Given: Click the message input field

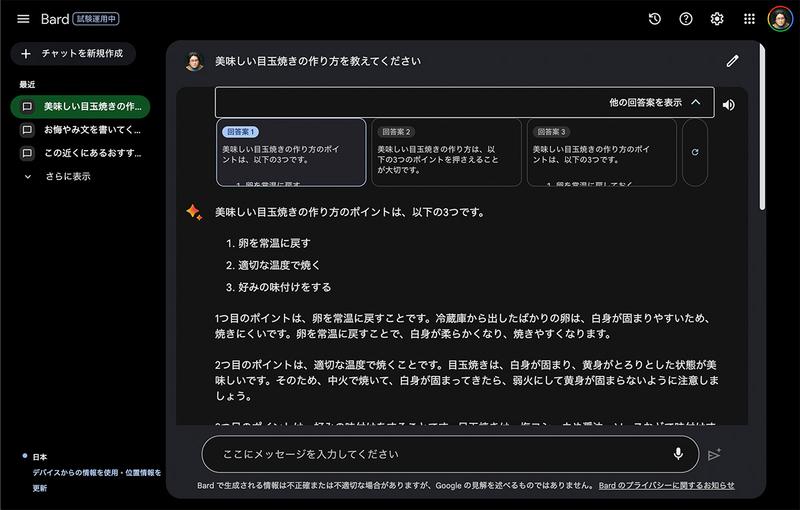Looking at the screenshot, I should [x=450, y=454].
